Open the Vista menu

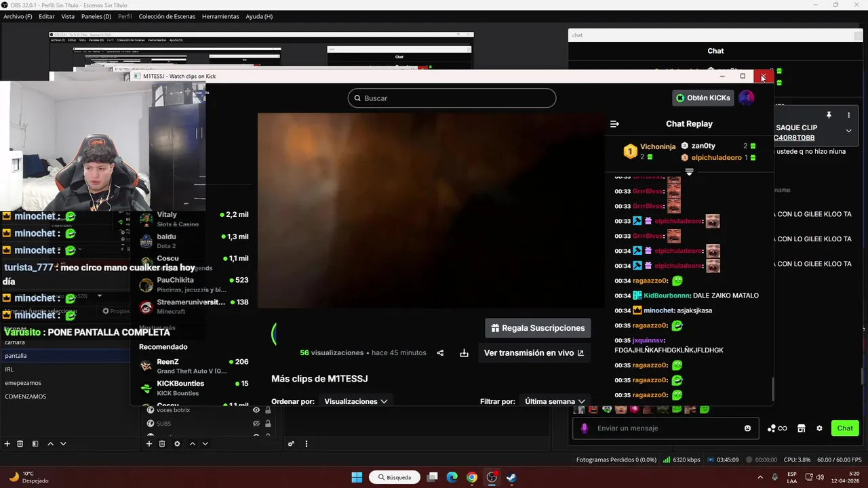68,16
